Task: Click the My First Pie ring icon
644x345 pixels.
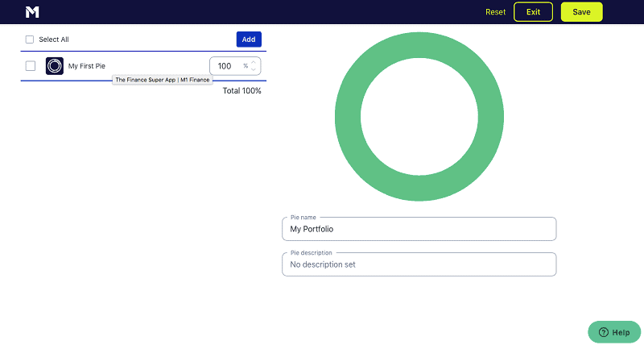Action: (x=55, y=66)
